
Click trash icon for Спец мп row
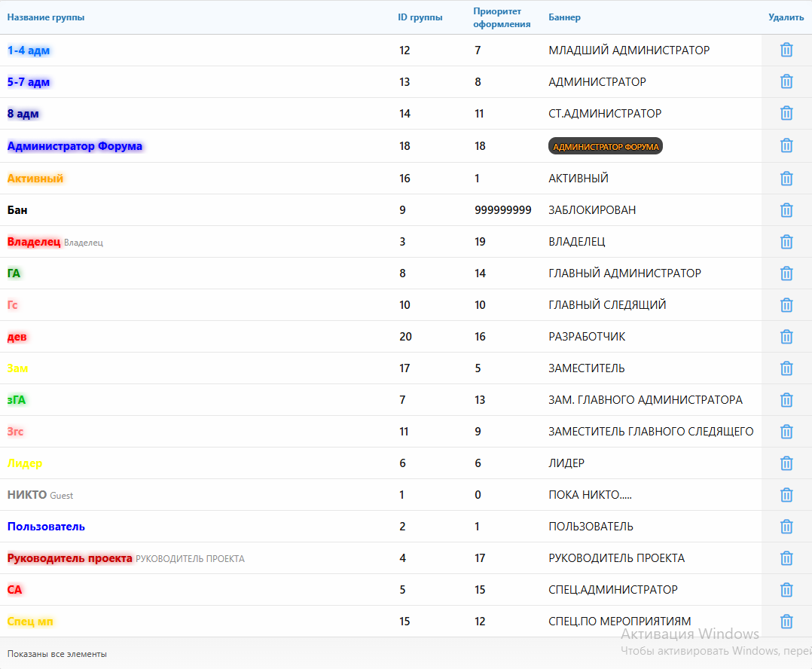click(x=786, y=622)
